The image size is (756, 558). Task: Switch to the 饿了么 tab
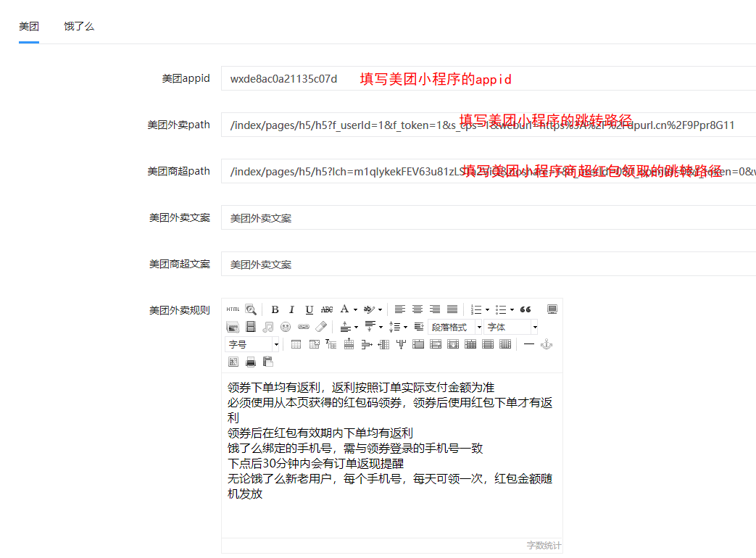click(x=79, y=27)
